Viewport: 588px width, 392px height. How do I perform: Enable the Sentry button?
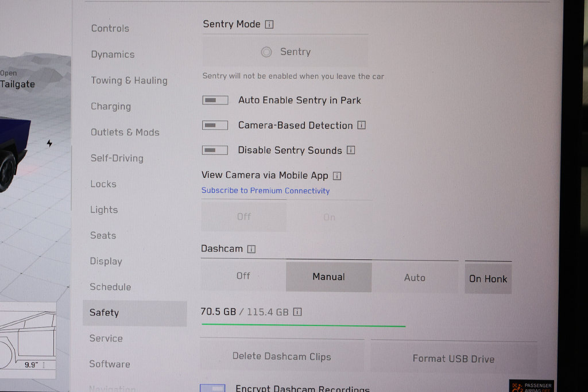285,52
